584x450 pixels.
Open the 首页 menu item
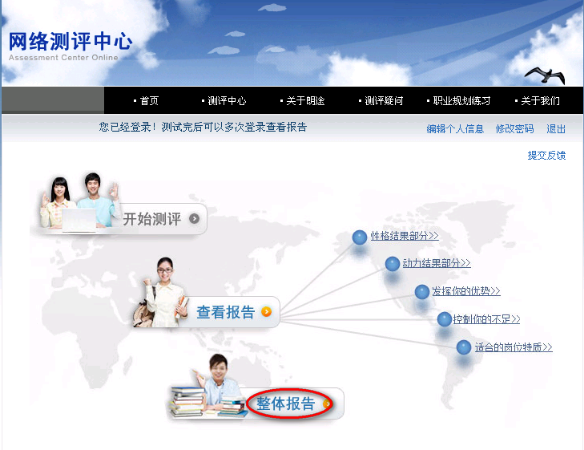[x=146, y=101]
